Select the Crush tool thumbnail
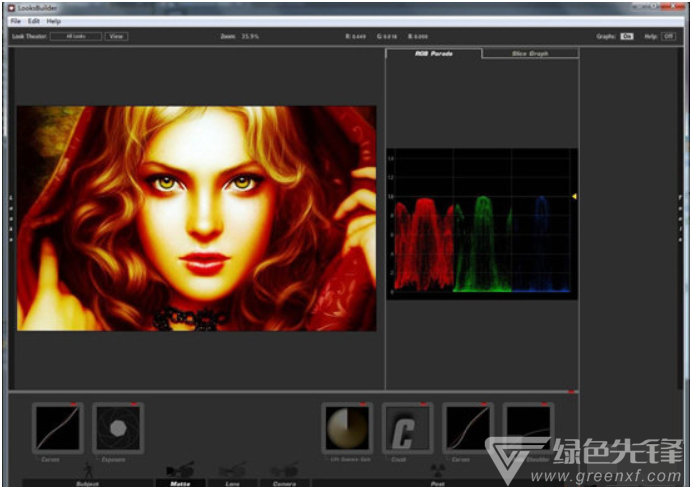Viewport: 692px width, 490px height. pyautogui.click(x=408, y=428)
